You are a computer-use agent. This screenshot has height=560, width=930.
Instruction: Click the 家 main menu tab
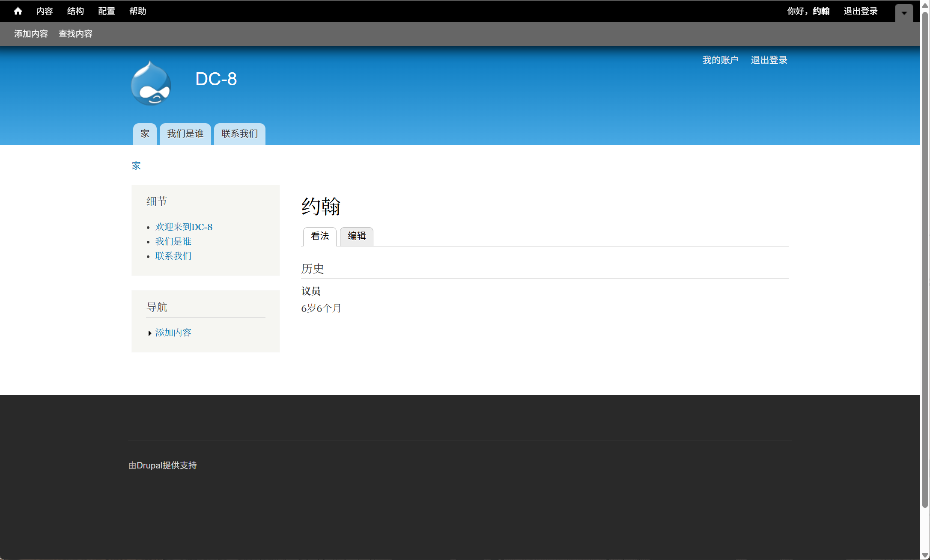(x=145, y=134)
